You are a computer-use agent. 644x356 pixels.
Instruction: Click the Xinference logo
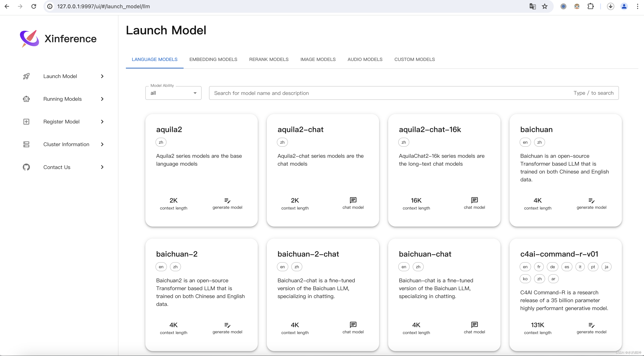coord(29,38)
